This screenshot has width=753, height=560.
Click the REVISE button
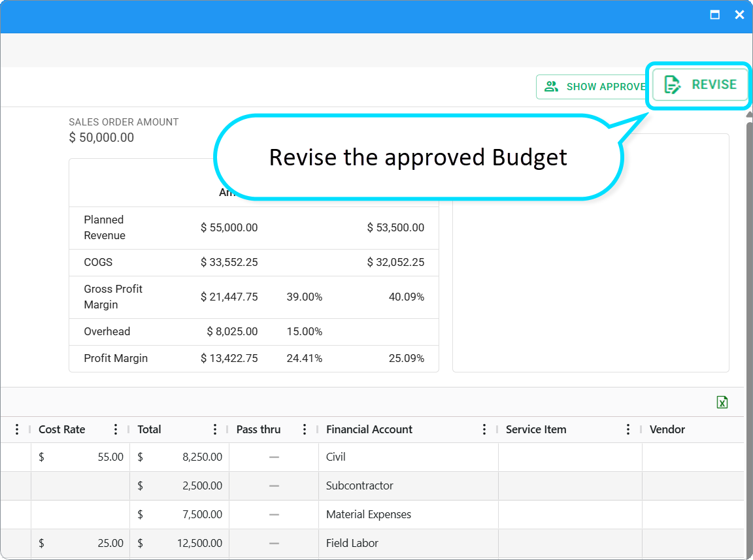699,84
